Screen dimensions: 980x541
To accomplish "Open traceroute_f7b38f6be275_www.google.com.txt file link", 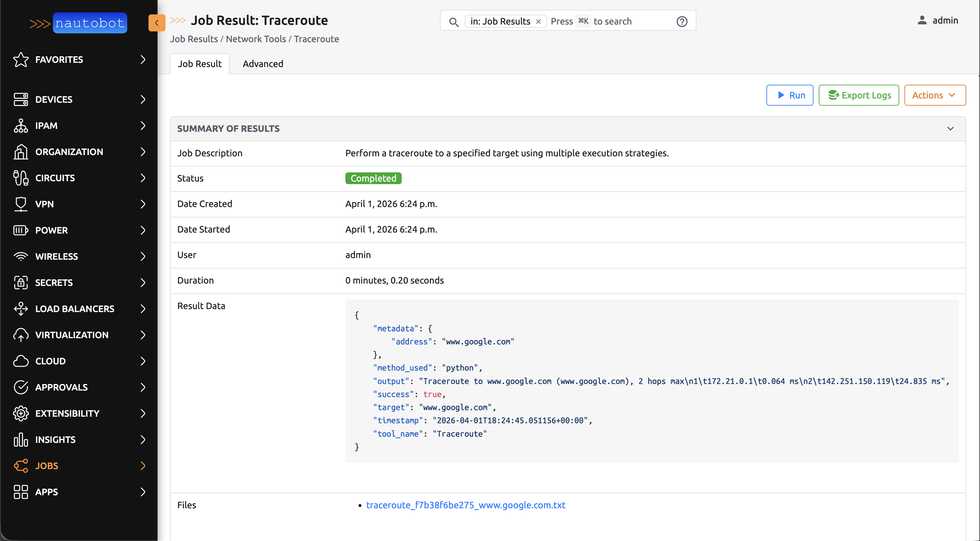I will [x=466, y=505].
